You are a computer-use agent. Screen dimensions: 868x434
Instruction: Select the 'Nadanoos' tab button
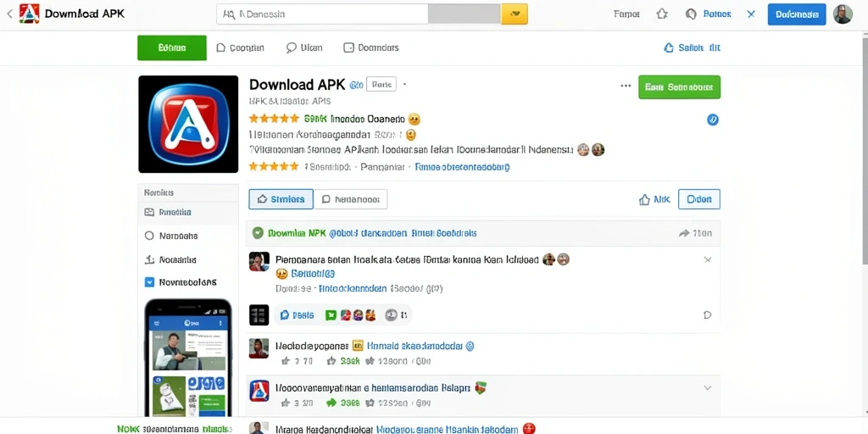pyautogui.click(x=351, y=199)
